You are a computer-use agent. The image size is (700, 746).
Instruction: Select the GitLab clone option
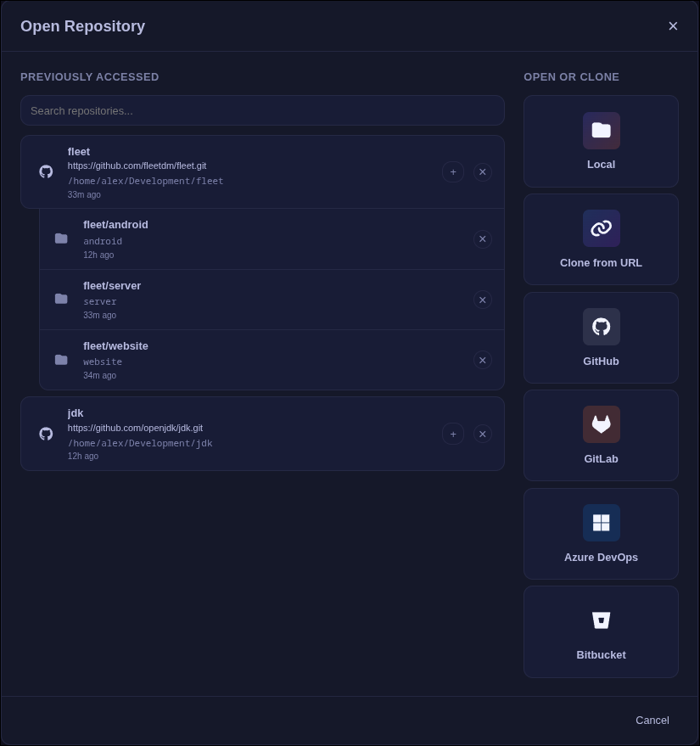[x=601, y=435]
